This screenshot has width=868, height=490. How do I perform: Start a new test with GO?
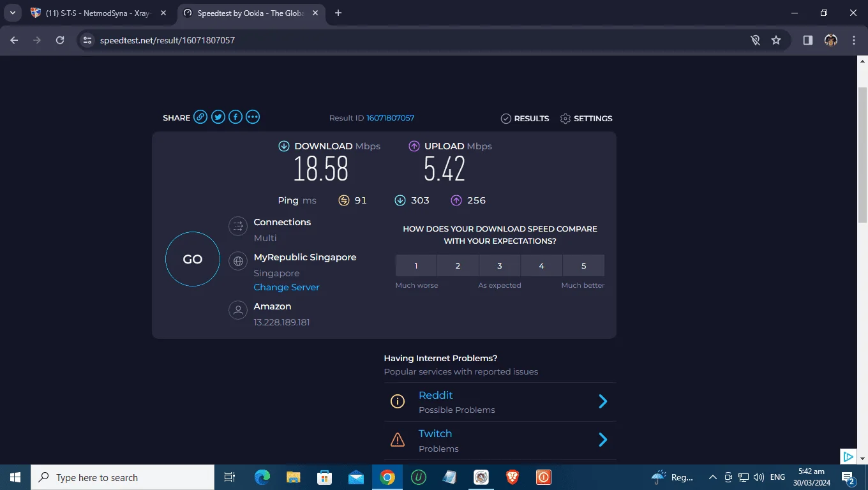(x=193, y=259)
